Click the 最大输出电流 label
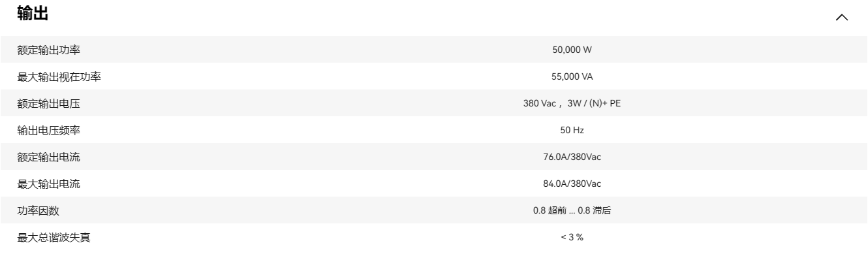This screenshot has width=868, height=258. click(x=49, y=184)
